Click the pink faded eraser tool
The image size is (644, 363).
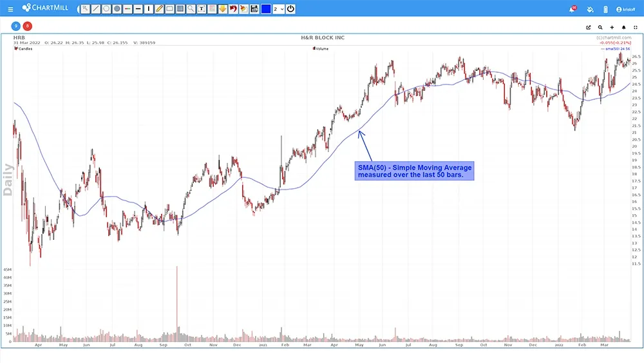tap(213, 8)
